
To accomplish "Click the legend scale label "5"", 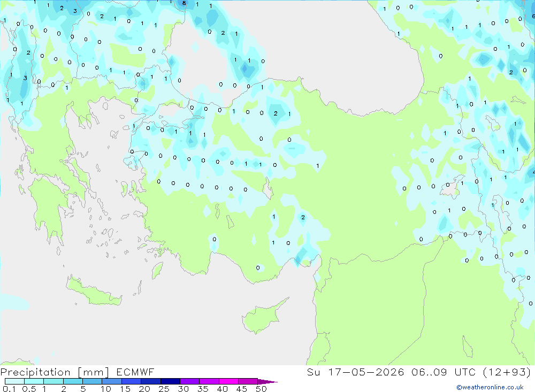I will coord(83,389).
